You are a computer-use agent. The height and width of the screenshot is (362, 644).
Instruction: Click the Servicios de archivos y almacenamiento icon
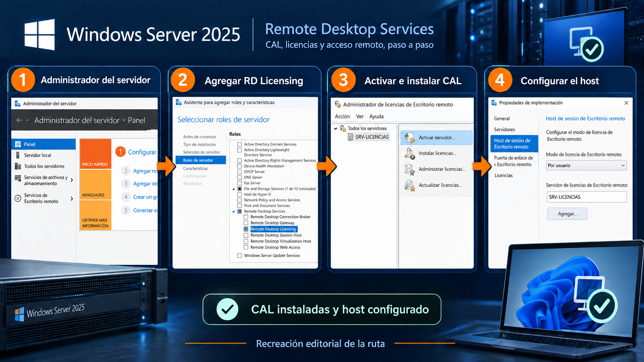tap(18, 178)
